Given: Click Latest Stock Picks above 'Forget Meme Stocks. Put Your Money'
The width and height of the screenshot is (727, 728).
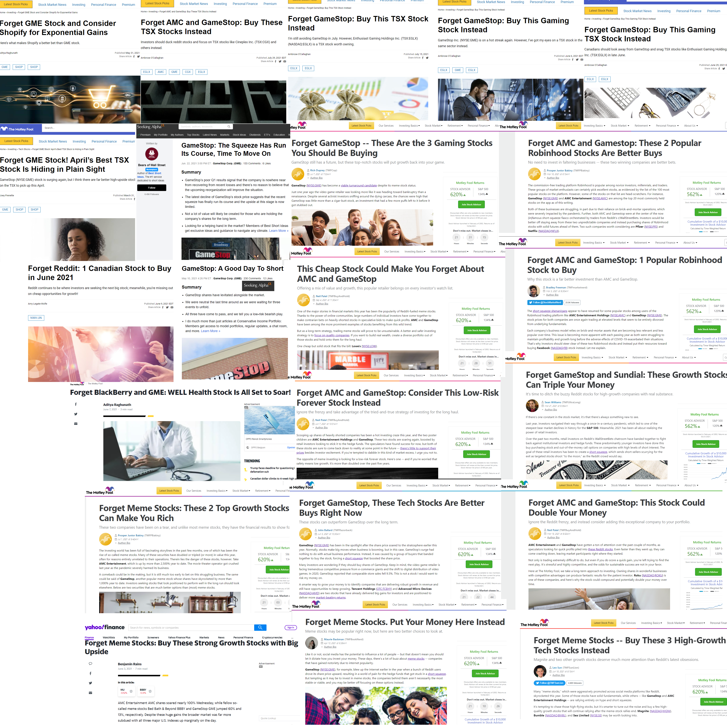Looking at the screenshot, I should [x=375, y=605].
